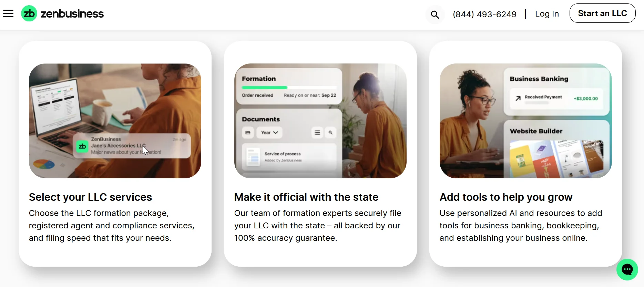The image size is (644, 287).
Task: Click the list view icon in Documents
Action: click(317, 132)
